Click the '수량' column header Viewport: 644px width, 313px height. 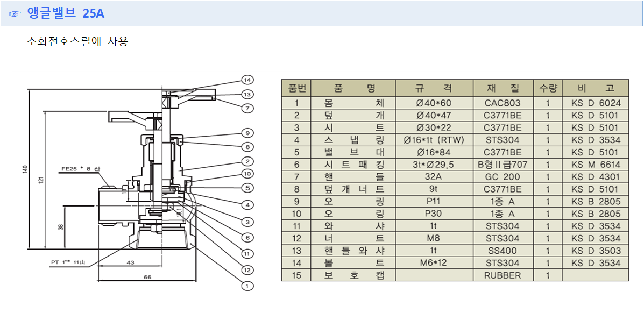548,88
